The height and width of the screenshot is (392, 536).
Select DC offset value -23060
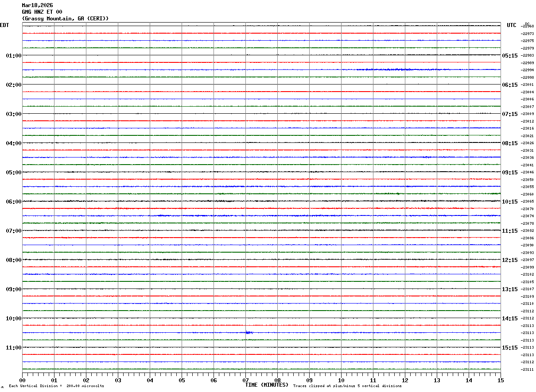coord(527,194)
